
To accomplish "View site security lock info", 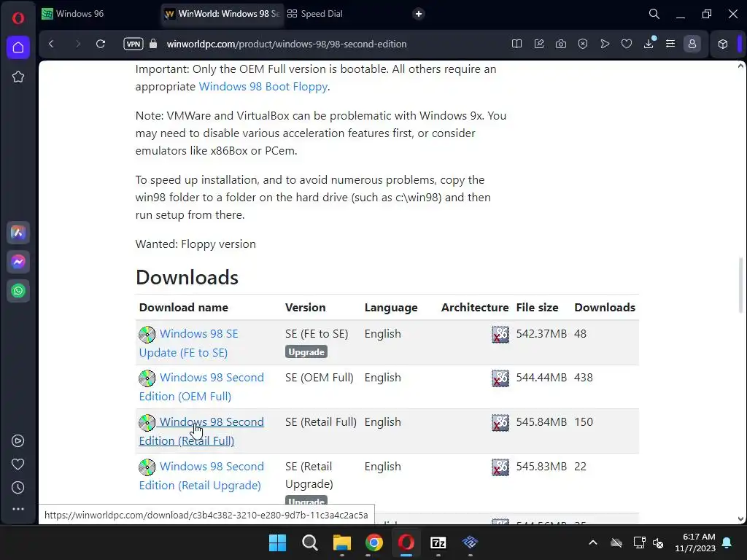I will pyautogui.click(x=153, y=44).
